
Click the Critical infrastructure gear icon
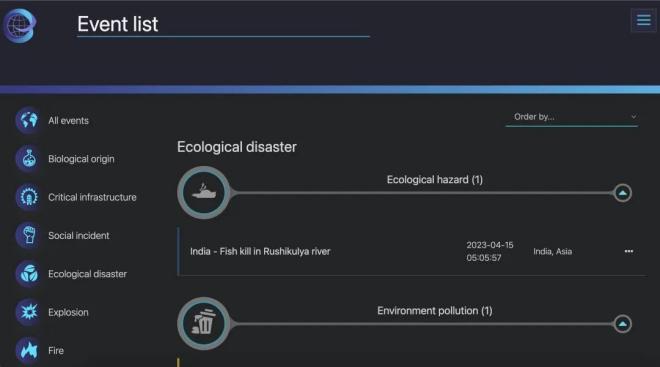[28, 197]
